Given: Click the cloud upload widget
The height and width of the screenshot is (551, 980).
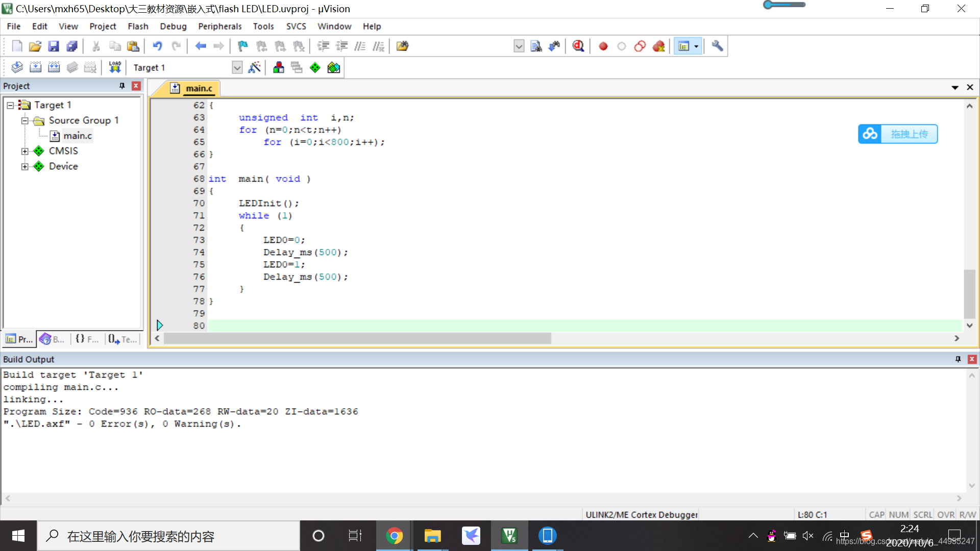Looking at the screenshot, I should tap(898, 134).
